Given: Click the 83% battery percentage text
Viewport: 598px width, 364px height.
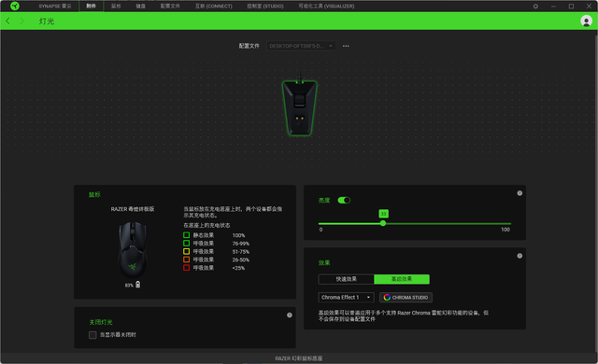Looking at the screenshot, I should click(129, 286).
